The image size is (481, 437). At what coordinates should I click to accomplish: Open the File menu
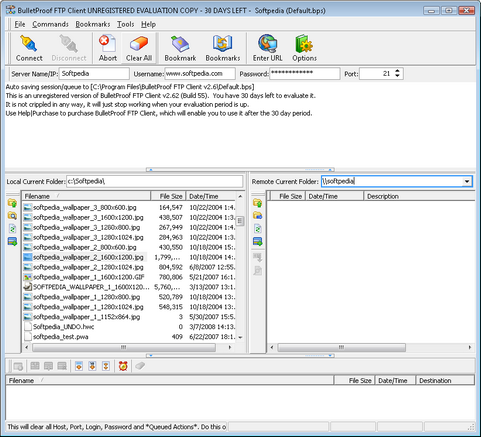coord(20,24)
